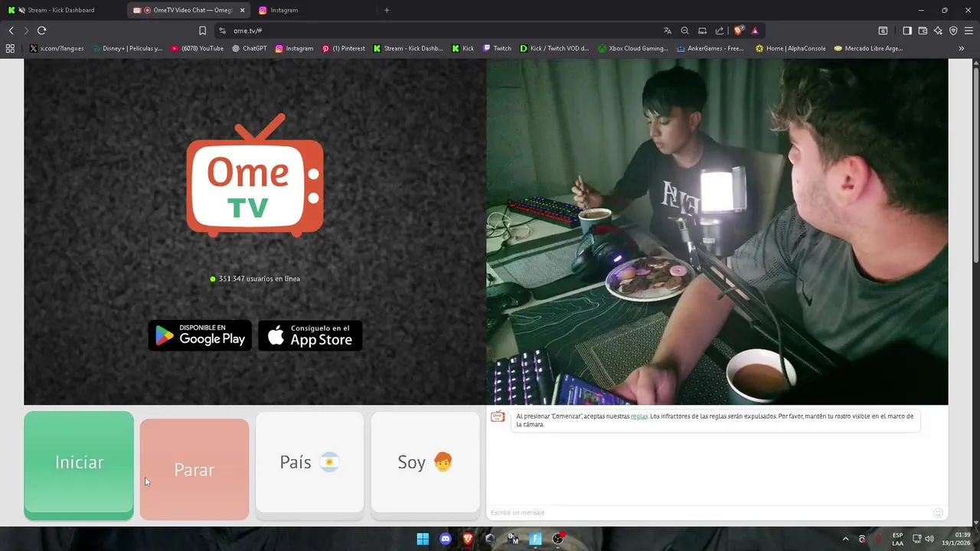Share this page icon
Screen dimensions: 980x551
click(x=720, y=31)
